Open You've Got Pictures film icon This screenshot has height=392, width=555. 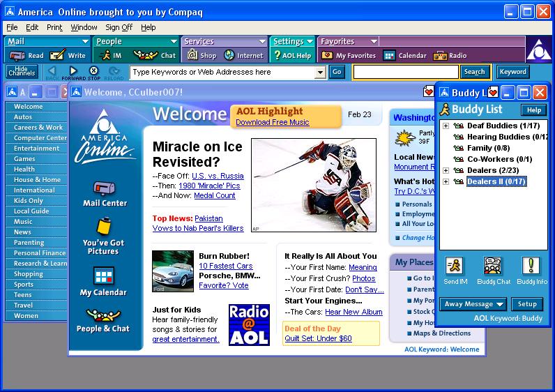(x=104, y=227)
